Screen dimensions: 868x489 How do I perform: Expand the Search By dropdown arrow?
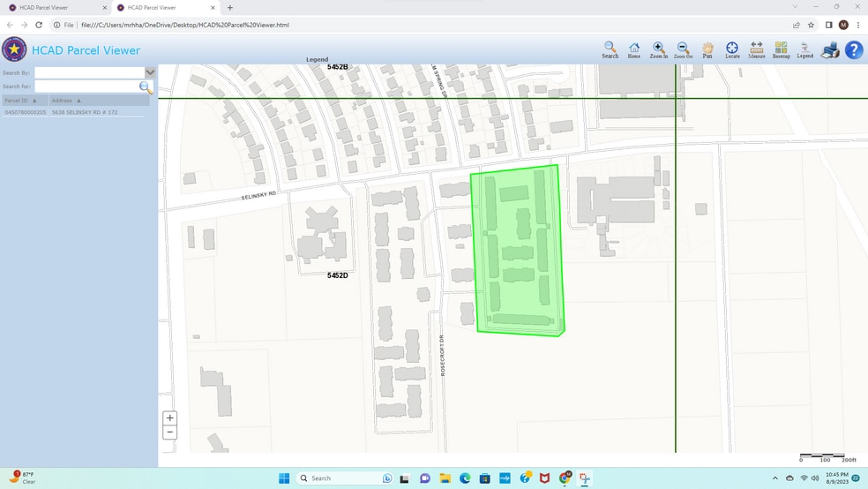[150, 72]
